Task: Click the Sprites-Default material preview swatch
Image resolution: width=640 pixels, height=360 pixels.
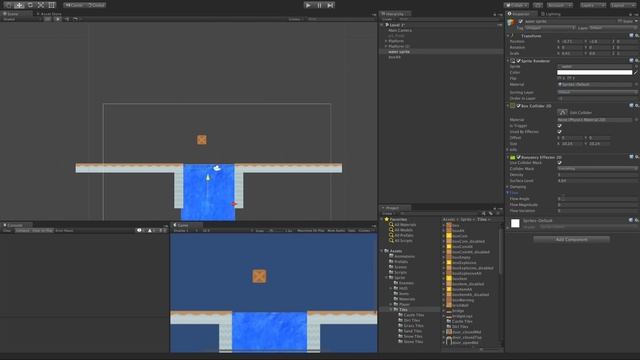Action: click(515, 223)
